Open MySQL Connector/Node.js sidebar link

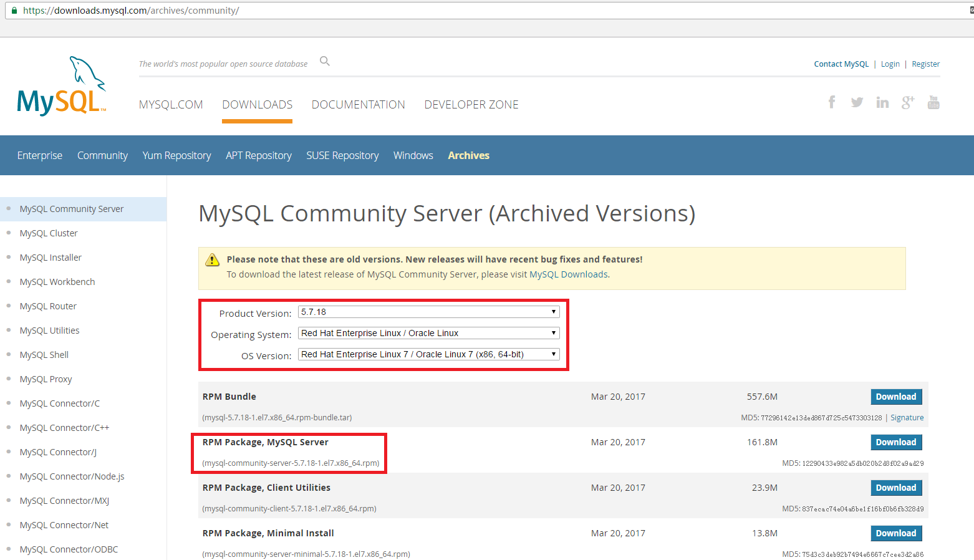tap(72, 476)
